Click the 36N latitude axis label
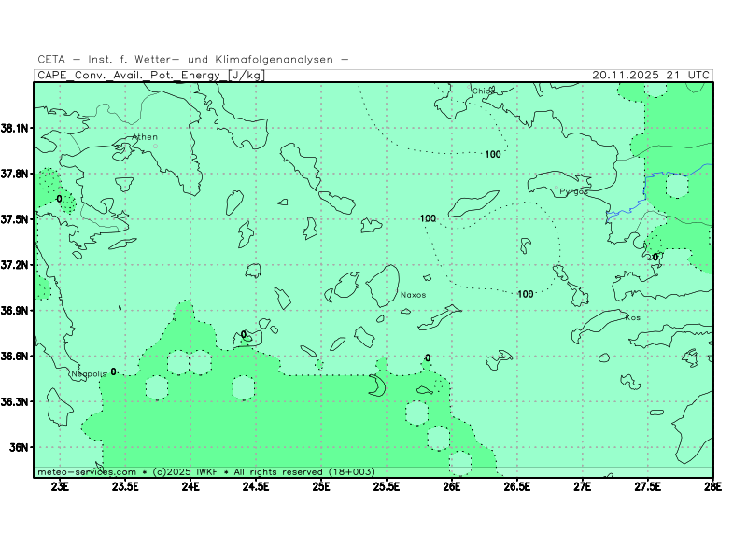The height and width of the screenshot is (560, 747). coord(21,447)
